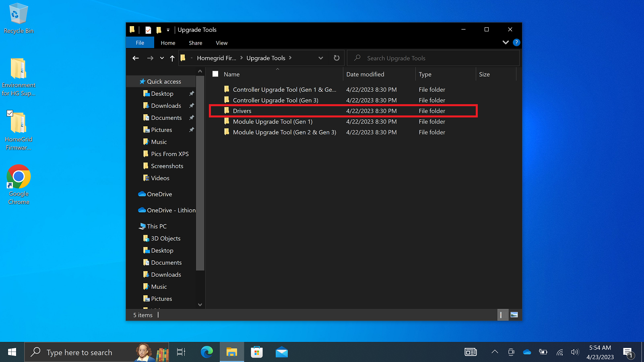The image size is (644, 362).
Task: Open 3D Objects under This PC
Action: pos(165,239)
